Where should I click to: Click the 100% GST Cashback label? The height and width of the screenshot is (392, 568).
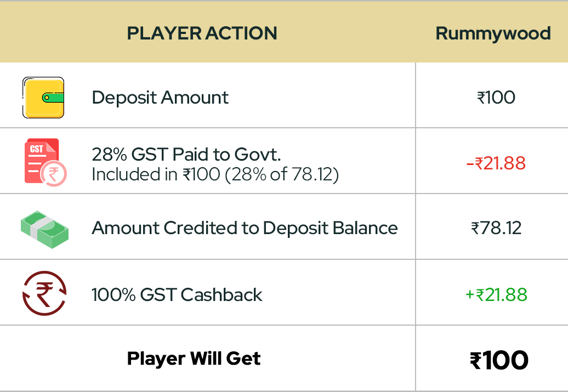coord(177,294)
